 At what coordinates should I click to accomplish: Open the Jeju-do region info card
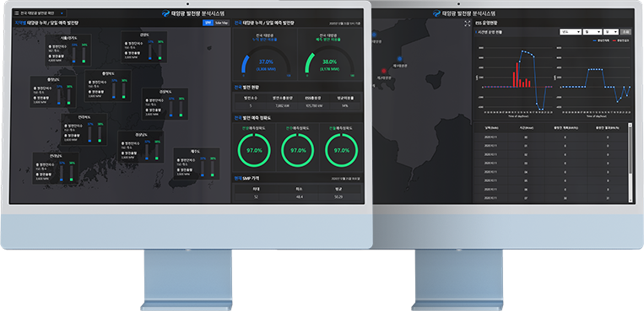tap(197, 164)
